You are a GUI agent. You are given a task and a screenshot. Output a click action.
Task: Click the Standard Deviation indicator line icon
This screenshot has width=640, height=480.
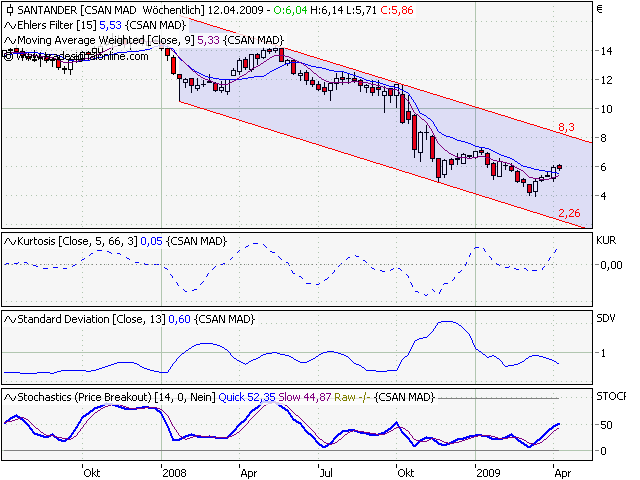coord(10,318)
